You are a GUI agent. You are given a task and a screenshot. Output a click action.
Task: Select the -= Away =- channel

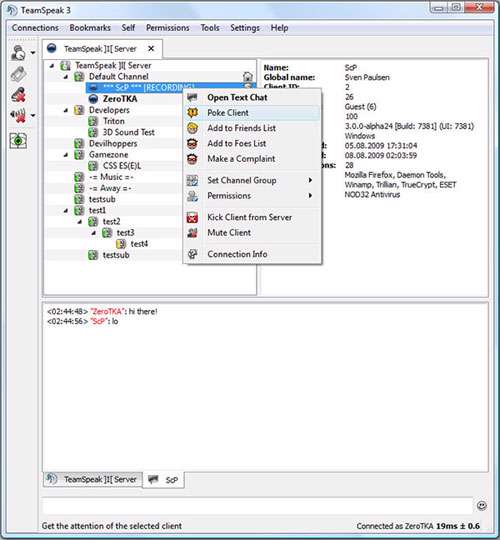click(x=110, y=188)
